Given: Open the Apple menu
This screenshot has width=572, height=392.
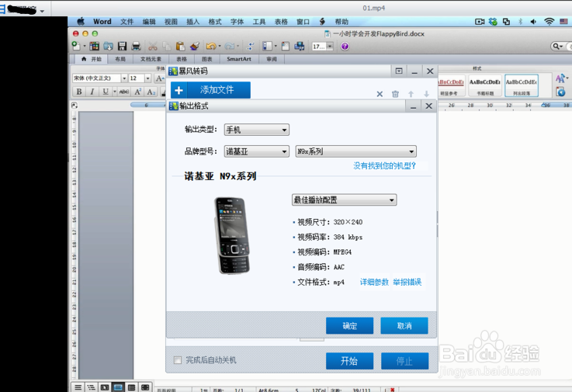Looking at the screenshot, I should click(81, 21).
